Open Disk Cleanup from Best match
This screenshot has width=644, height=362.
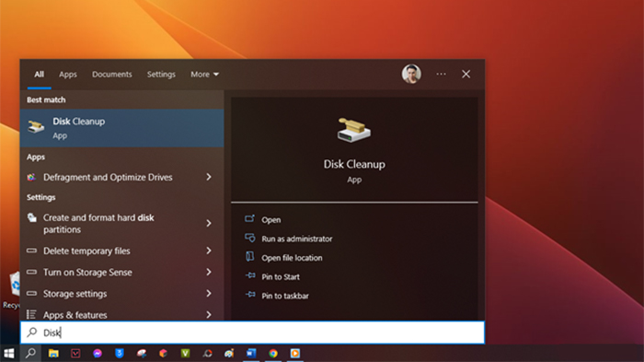coord(121,128)
